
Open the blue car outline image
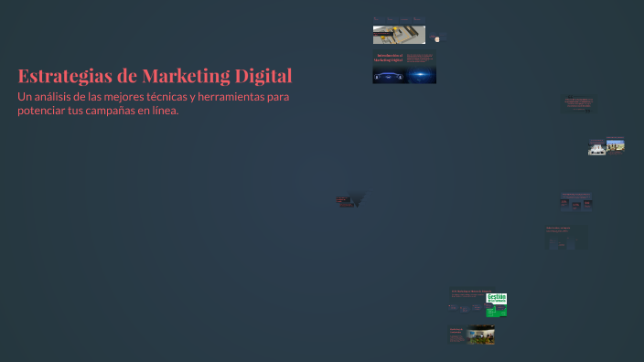[389, 76]
